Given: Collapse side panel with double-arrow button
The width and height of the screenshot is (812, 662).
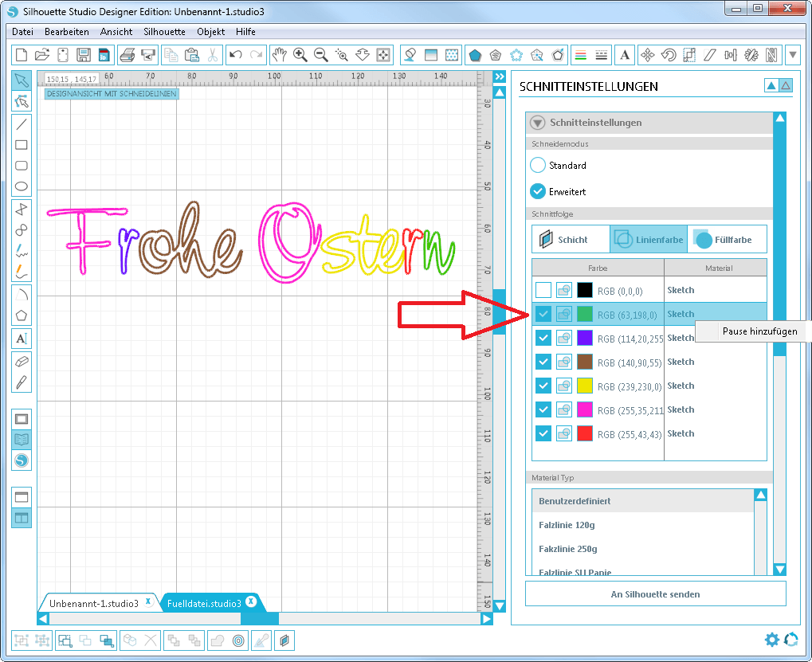Looking at the screenshot, I should [x=500, y=76].
